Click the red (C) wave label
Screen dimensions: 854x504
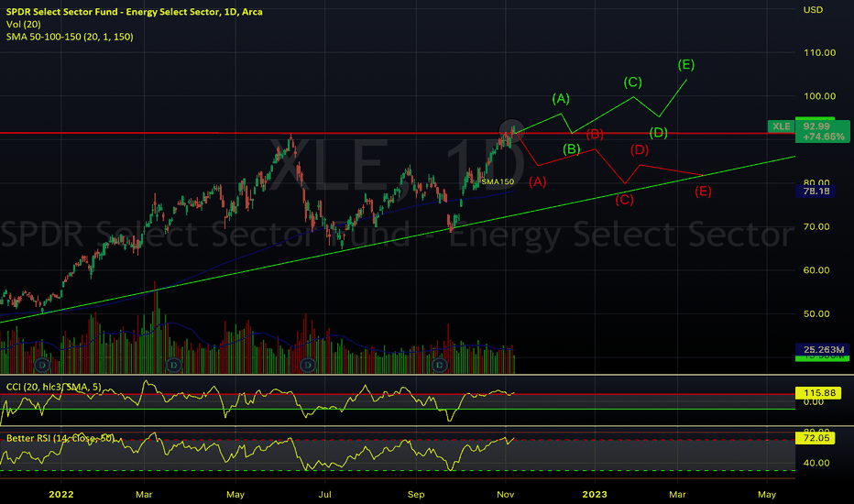click(x=624, y=200)
